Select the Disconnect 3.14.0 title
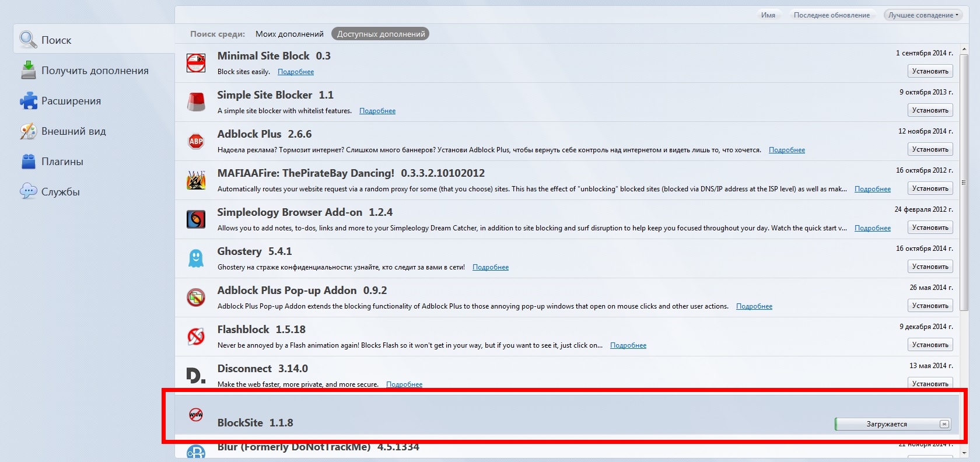Screen dimensions: 980x462 tap(262, 369)
